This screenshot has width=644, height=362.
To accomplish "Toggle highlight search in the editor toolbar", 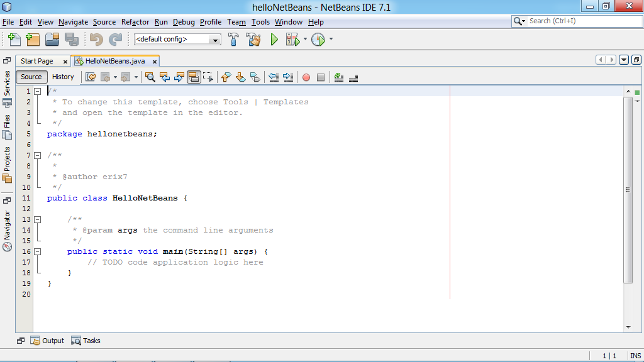I will pos(194,77).
